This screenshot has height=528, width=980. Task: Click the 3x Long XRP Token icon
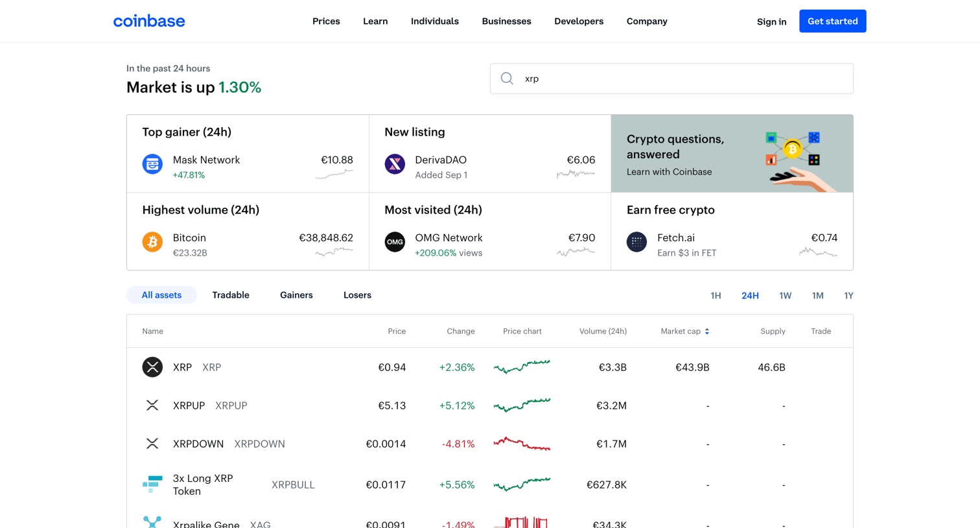tap(152, 484)
